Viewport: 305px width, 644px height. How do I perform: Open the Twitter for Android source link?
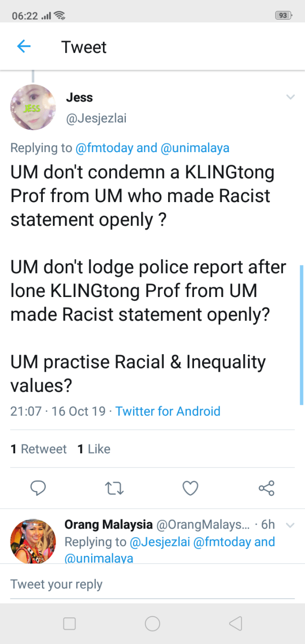click(x=168, y=411)
